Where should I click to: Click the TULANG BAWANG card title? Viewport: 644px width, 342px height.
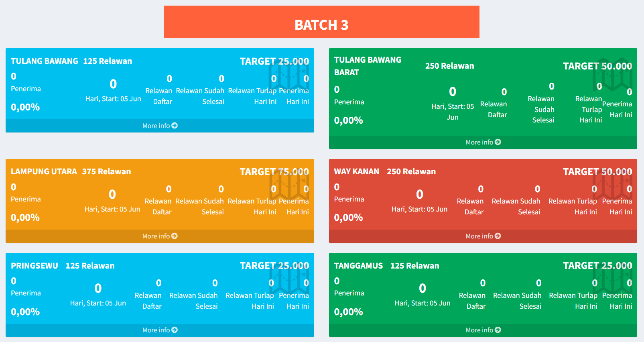point(45,61)
